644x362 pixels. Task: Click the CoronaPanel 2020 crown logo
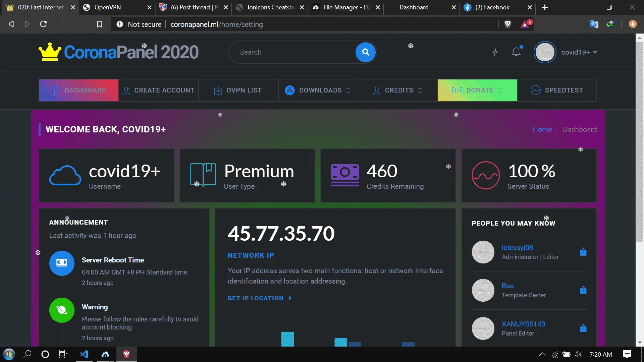pos(118,52)
